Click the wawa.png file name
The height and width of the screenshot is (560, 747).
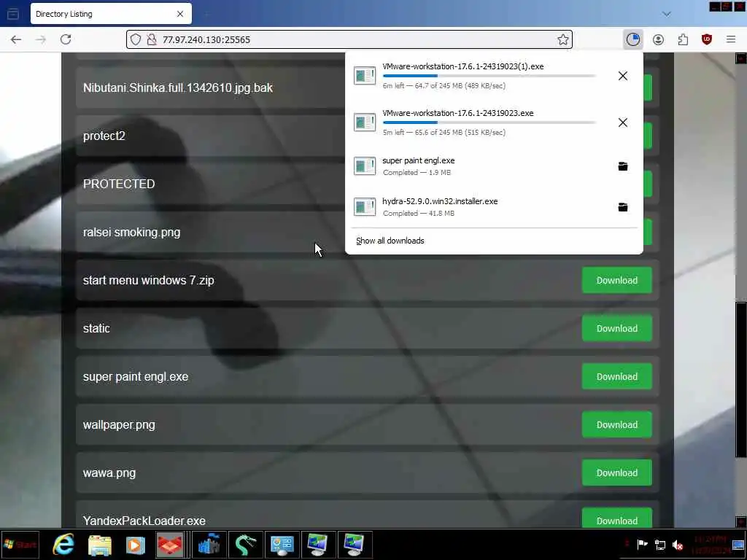(x=109, y=472)
